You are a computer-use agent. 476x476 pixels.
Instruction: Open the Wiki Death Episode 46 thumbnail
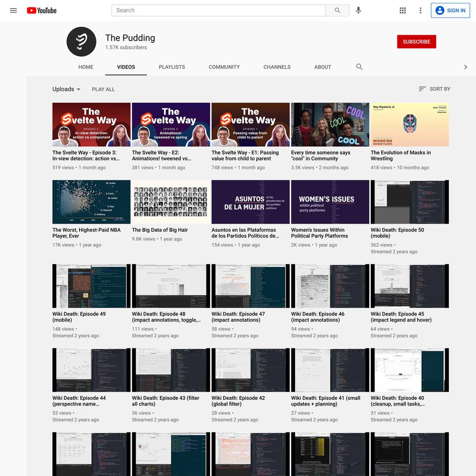pos(330,286)
